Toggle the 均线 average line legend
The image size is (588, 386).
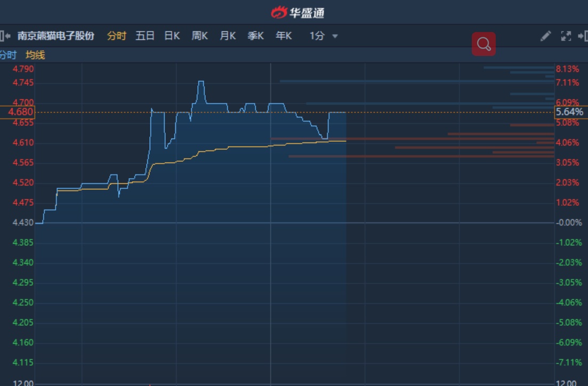click(x=35, y=55)
